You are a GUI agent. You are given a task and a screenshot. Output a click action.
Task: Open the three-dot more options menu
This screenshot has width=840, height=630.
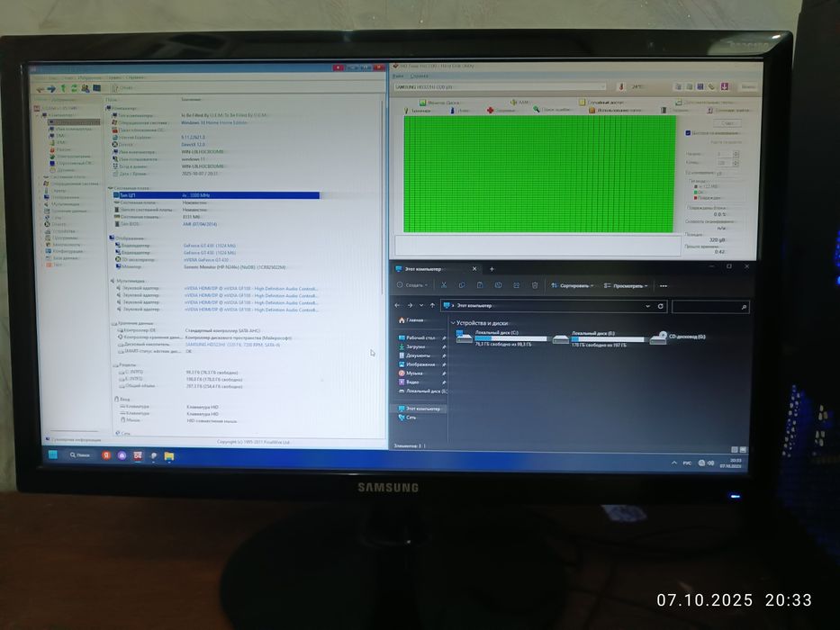664,285
